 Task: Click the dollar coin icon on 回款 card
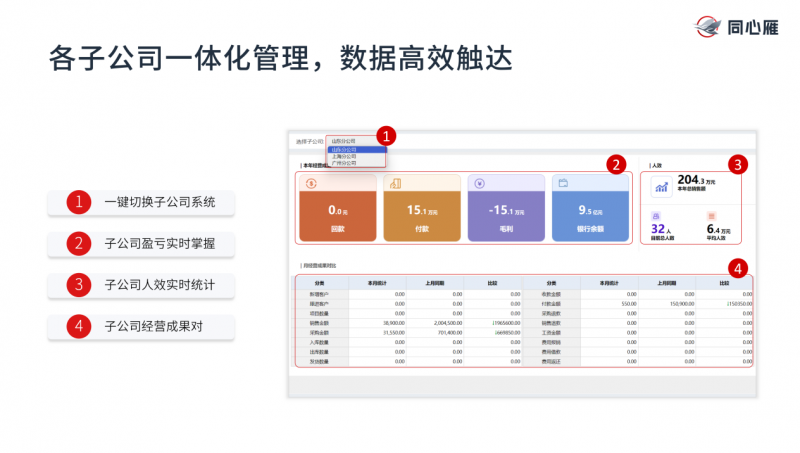point(311,183)
